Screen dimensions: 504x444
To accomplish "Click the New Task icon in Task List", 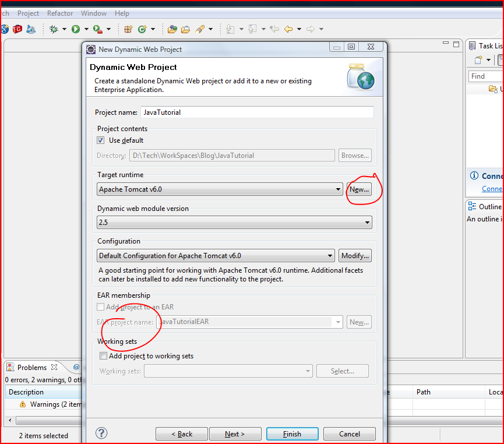I will tap(478, 60).
